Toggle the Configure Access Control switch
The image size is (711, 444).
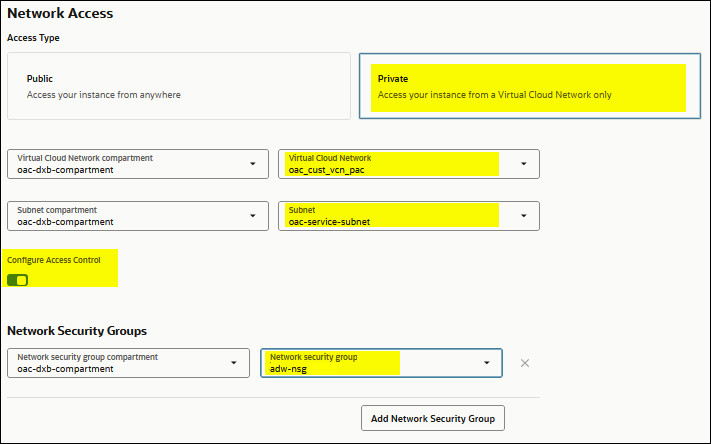pos(17,280)
